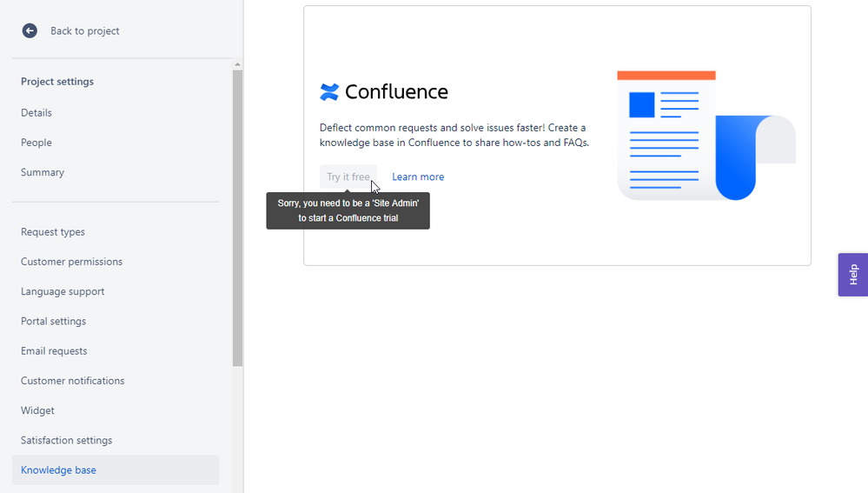The height and width of the screenshot is (493, 868).
Task: Open the purple Help tab
Action: pyautogui.click(x=853, y=275)
